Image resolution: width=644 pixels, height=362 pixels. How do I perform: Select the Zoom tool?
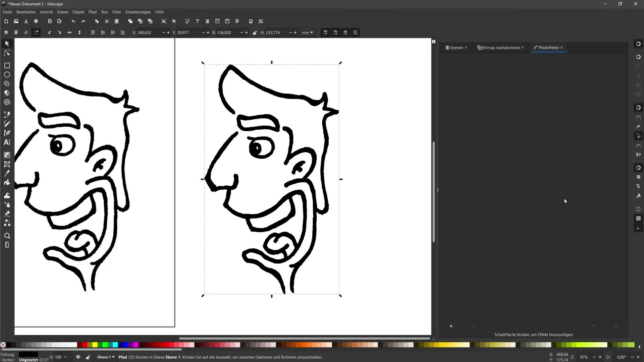(7, 236)
